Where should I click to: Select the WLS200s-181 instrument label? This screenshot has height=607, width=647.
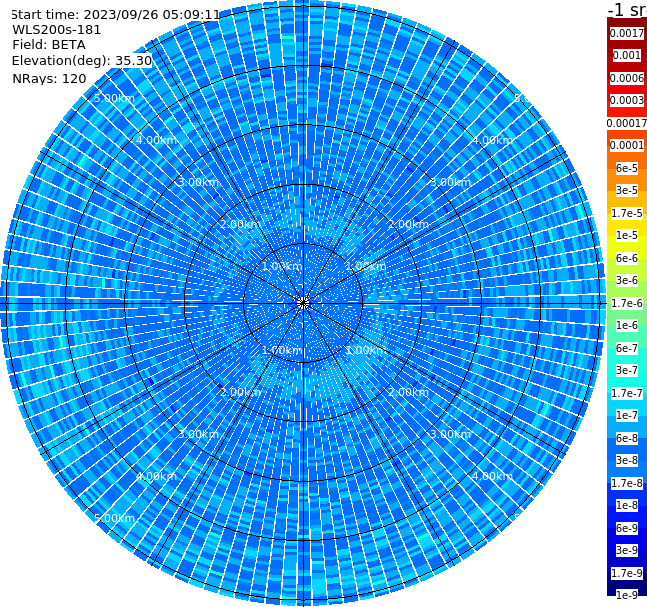click(x=57, y=30)
